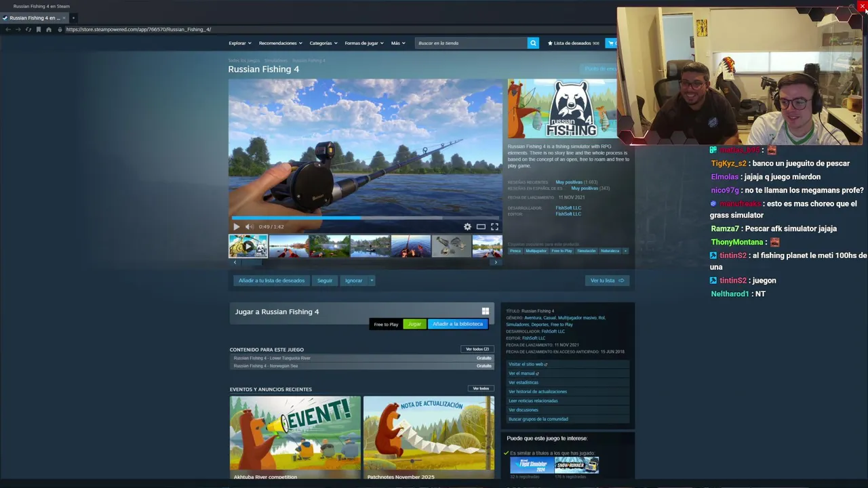The height and width of the screenshot is (488, 868).
Task: Open the Patchnotes November 2025 card
Action: click(429, 437)
